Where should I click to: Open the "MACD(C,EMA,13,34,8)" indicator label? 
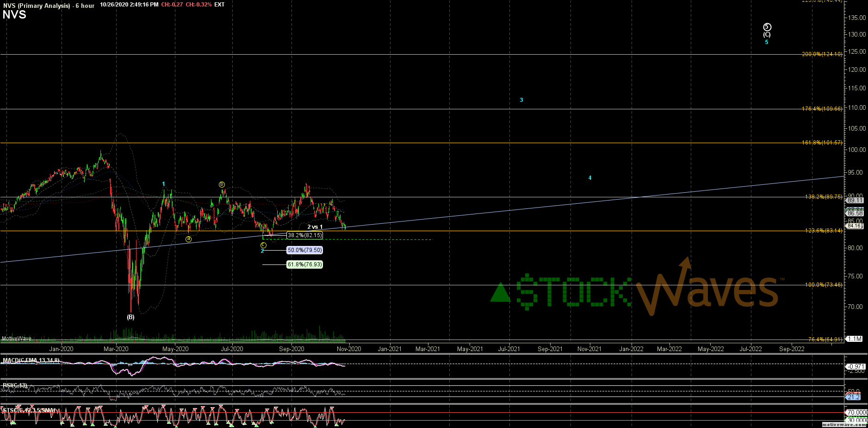[x=31, y=360]
